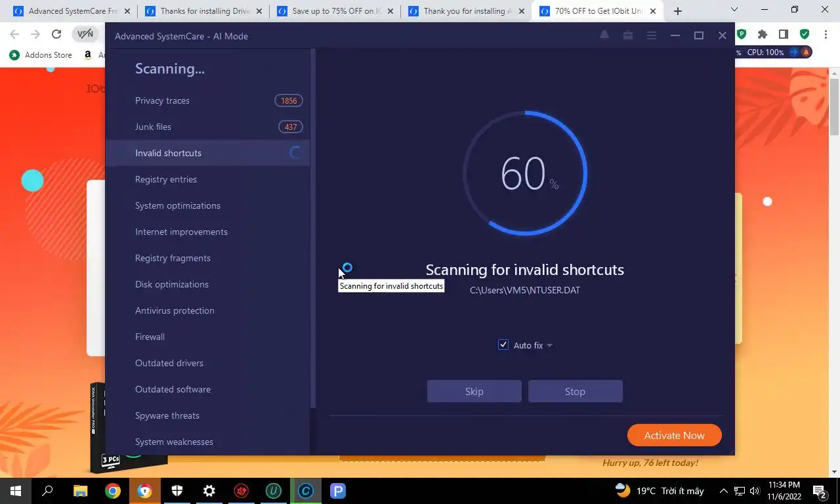Image resolution: width=840 pixels, height=504 pixels.
Task: Show hidden system tray icons chevron
Action: point(724,491)
